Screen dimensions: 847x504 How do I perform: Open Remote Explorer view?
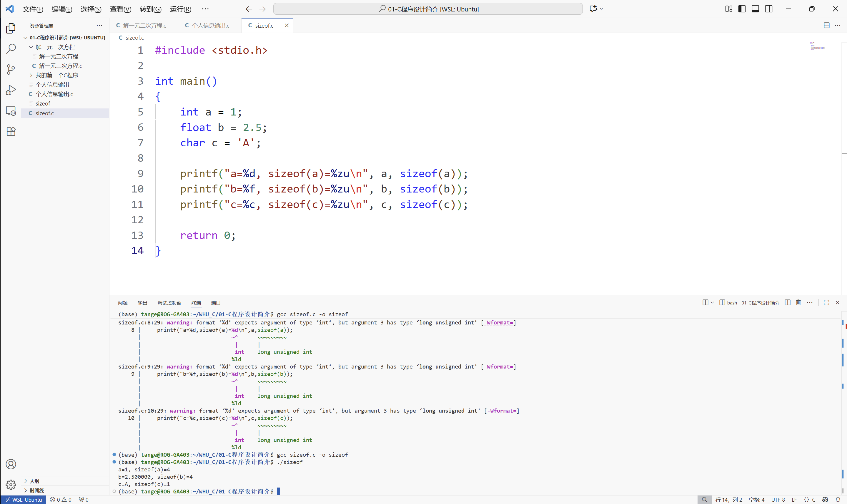coord(11,111)
